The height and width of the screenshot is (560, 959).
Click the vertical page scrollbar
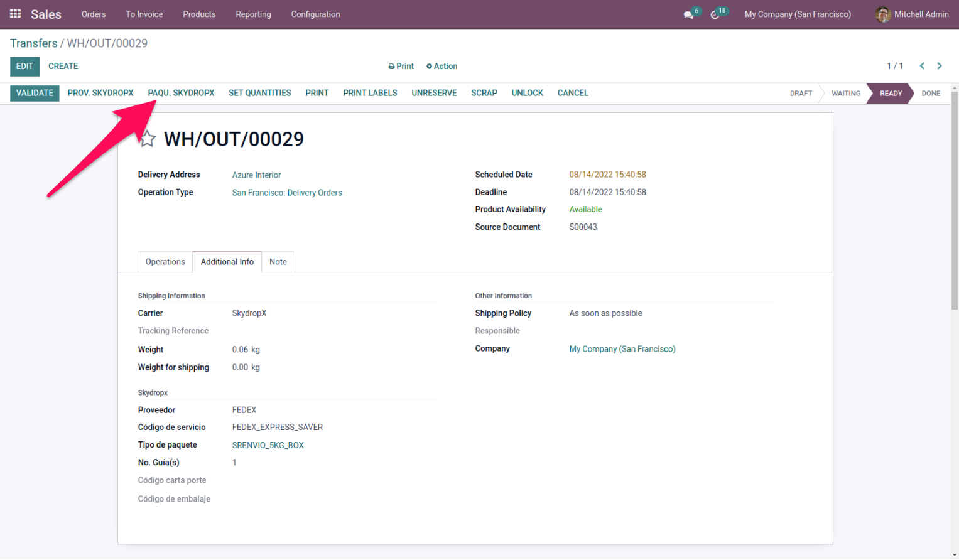[954, 201]
